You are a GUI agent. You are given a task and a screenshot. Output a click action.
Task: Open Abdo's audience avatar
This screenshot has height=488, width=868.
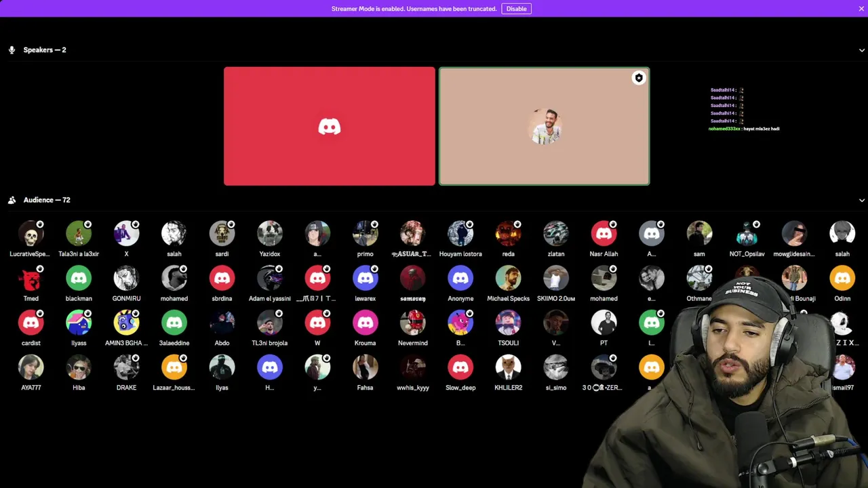[222, 323]
